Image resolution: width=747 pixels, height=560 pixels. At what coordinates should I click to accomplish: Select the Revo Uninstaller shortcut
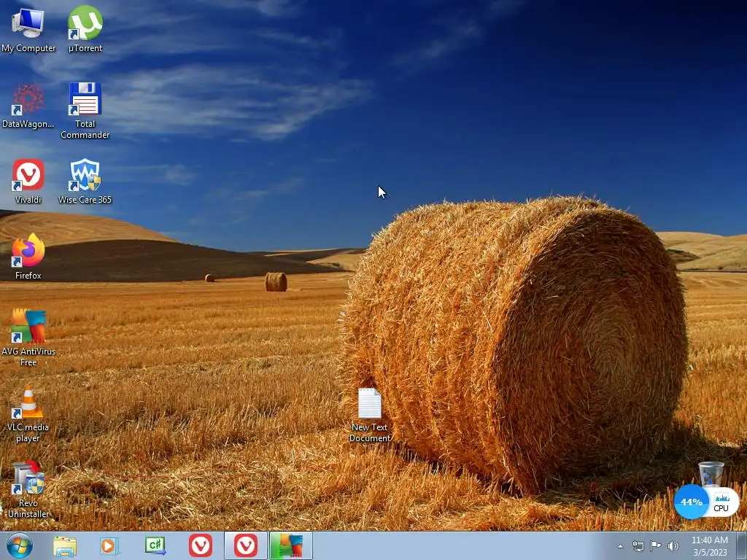[28, 489]
